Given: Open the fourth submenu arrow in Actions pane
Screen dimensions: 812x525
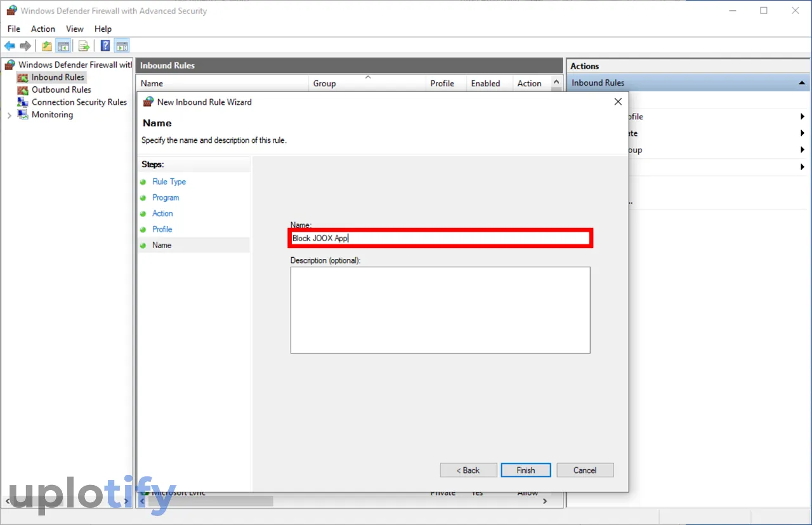Looking at the screenshot, I should 802,167.
